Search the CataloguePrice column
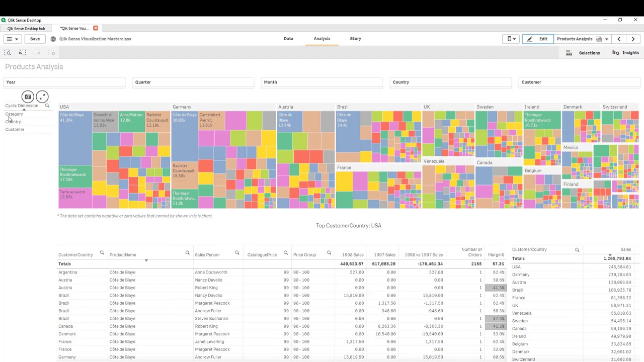Screen dimensions: 644x362 (285, 253)
